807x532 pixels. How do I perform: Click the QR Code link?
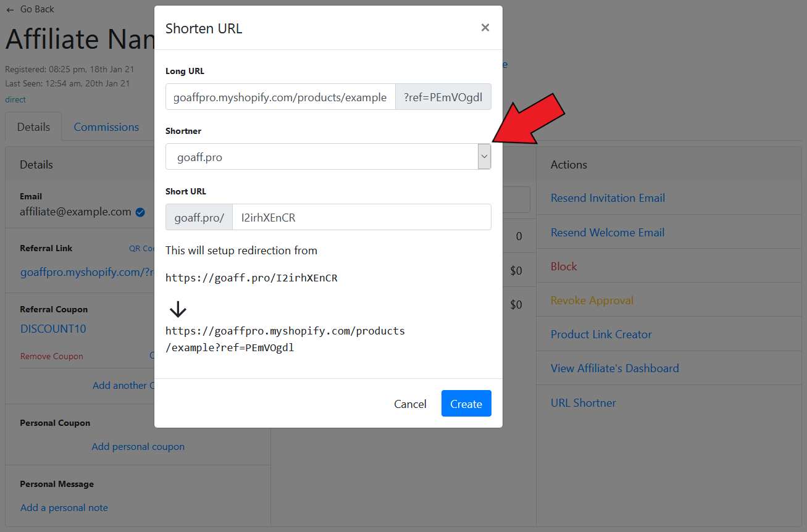click(x=141, y=249)
